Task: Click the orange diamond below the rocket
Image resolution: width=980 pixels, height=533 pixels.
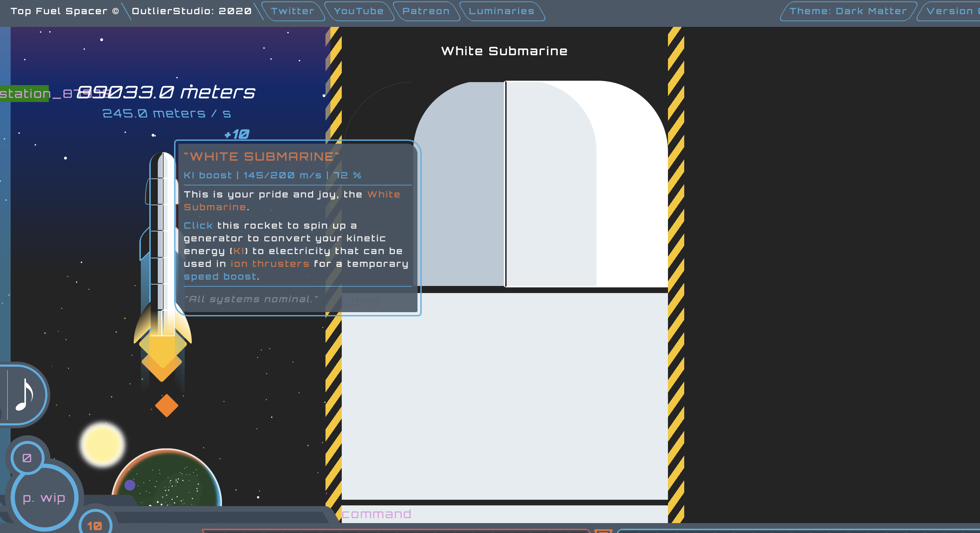Action: click(167, 406)
